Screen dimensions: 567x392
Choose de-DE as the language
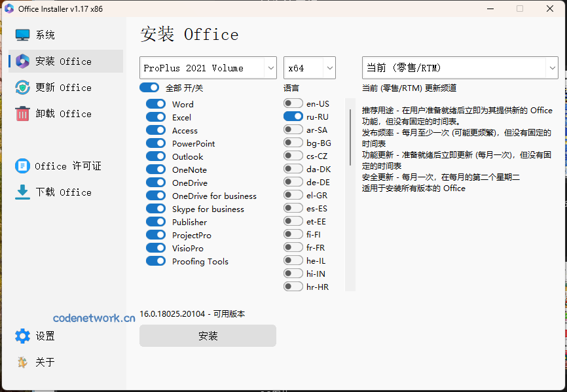pyautogui.click(x=292, y=182)
